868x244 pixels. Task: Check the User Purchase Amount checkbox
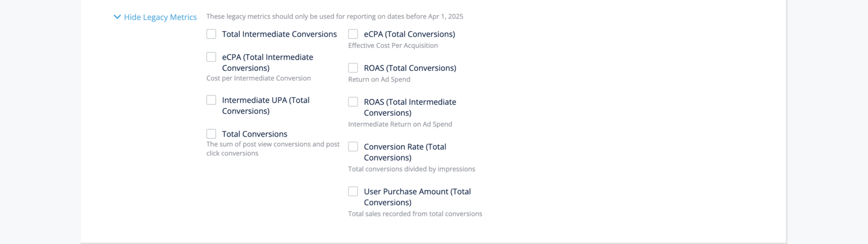click(x=353, y=192)
